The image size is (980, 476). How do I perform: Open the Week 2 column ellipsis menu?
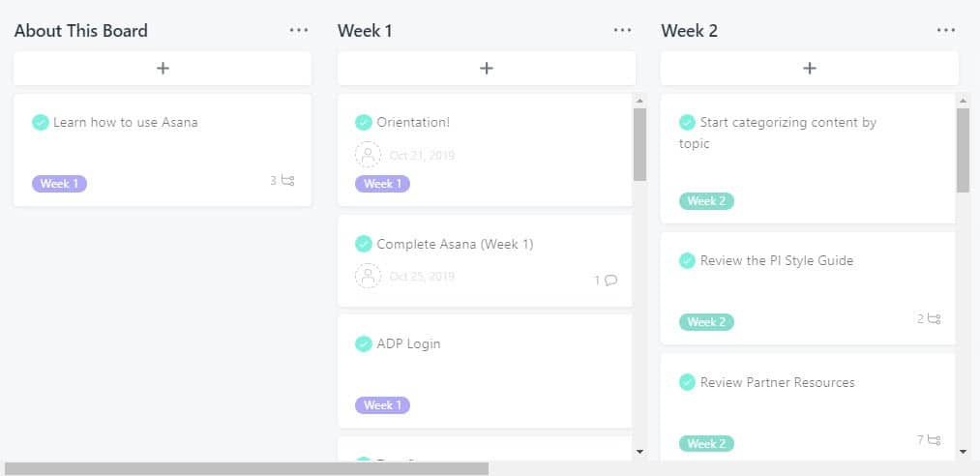click(x=946, y=31)
